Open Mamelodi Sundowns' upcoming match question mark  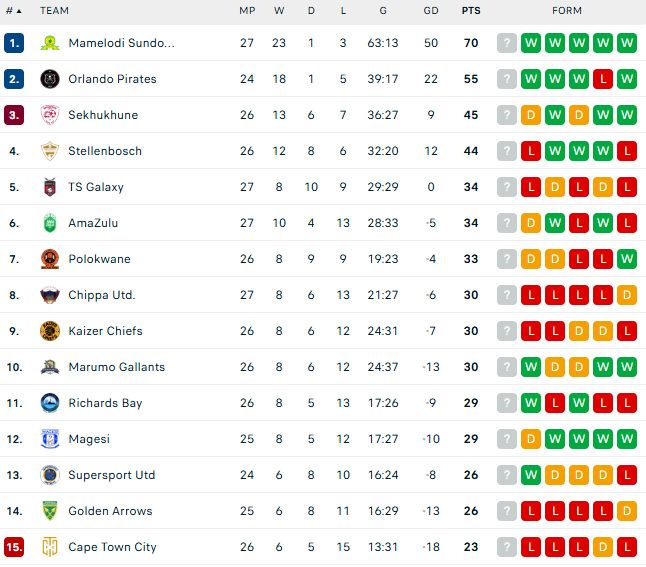click(507, 43)
